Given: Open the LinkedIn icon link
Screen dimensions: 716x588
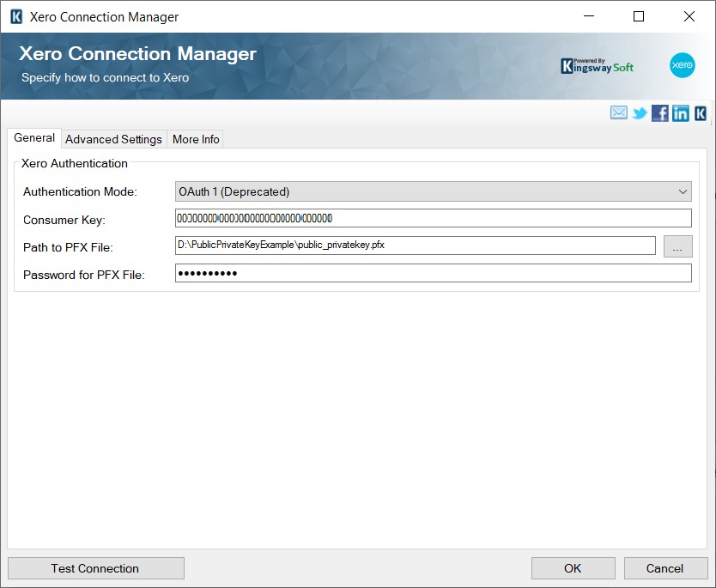Looking at the screenshot, I should 681,112.
